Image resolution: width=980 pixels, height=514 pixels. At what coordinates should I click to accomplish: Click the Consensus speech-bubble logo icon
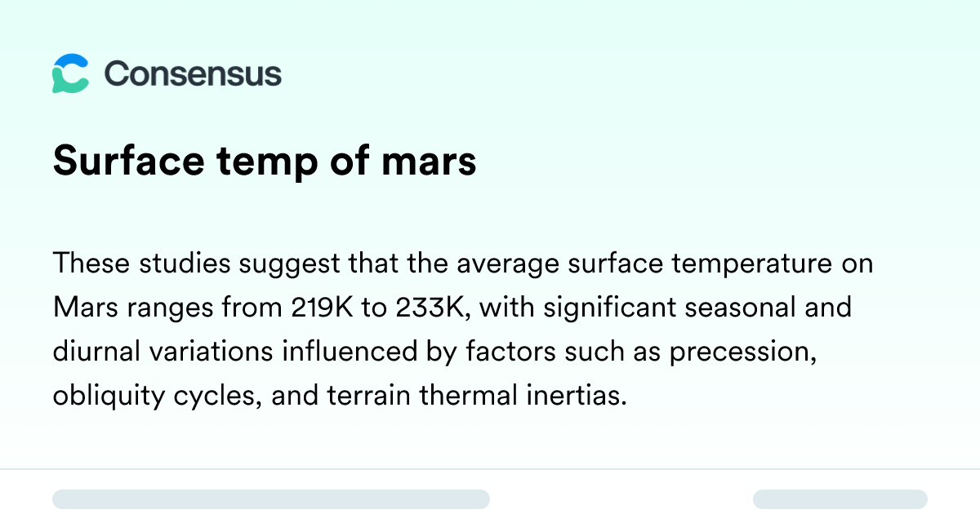click(x=70, y=73)
